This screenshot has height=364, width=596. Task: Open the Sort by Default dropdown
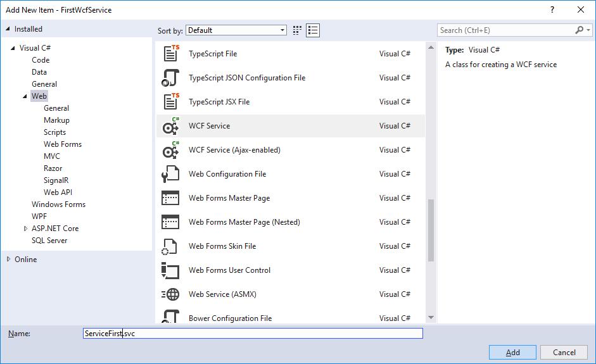[236, 30]
